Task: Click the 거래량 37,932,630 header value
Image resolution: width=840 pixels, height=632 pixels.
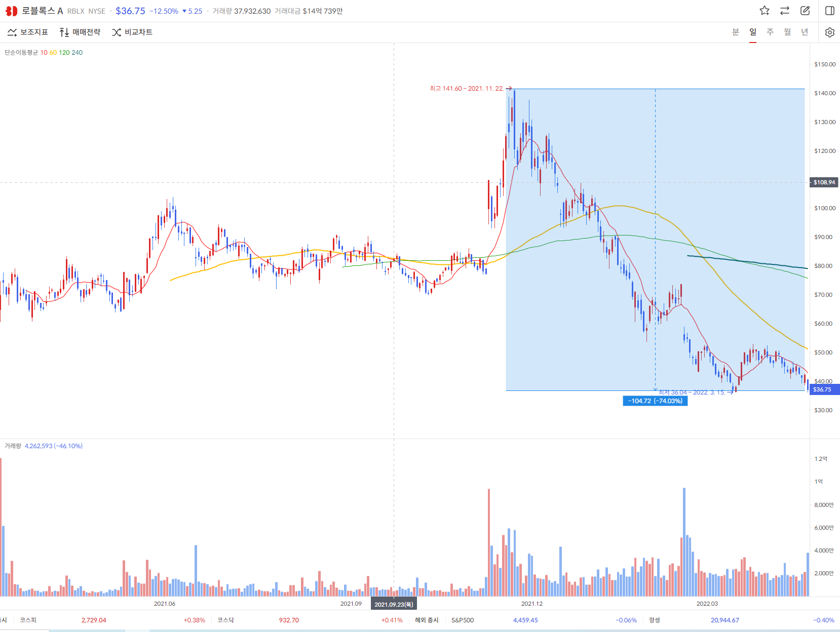Action: (242, 11)
